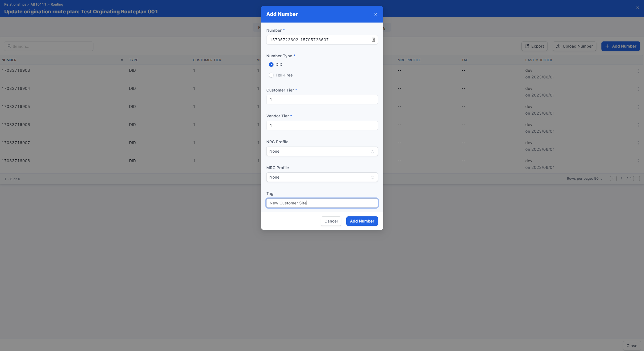The width and height of the screenshot is (644, 351).
Task: Close the Add Number dialog with X
Action: pyautogui.click(x=375, y=14)
